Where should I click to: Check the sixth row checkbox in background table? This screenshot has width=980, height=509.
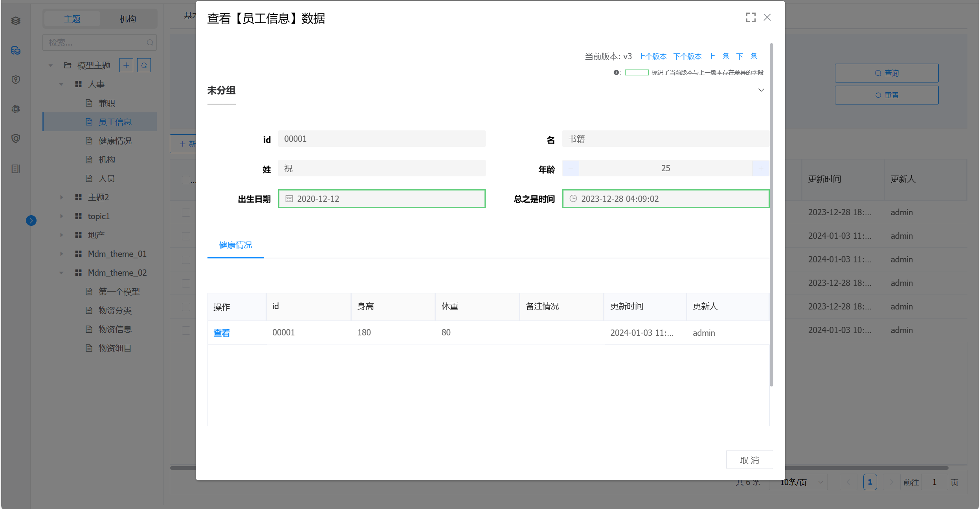tap(186, 330)
